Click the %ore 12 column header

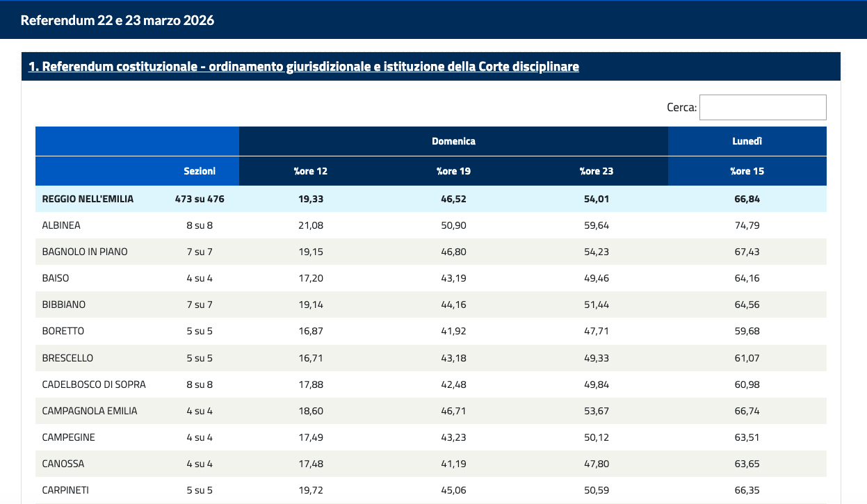pyautogui.click(x=310, y=171)
